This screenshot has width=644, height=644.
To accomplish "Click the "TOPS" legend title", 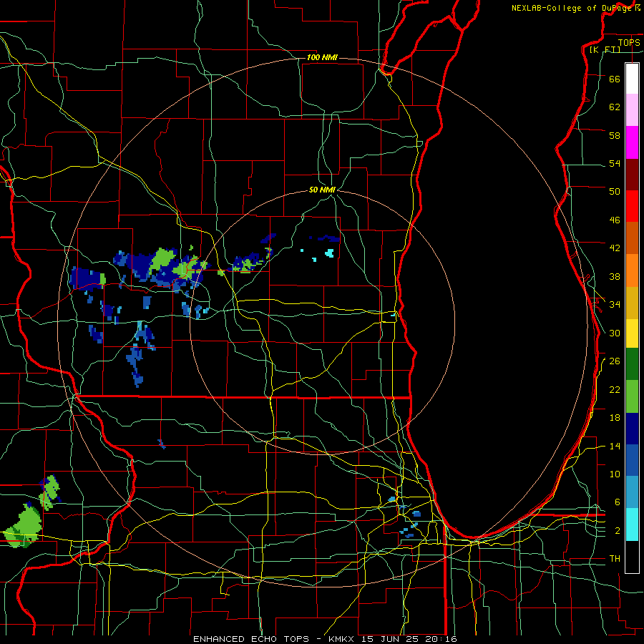I will point(629,42).
